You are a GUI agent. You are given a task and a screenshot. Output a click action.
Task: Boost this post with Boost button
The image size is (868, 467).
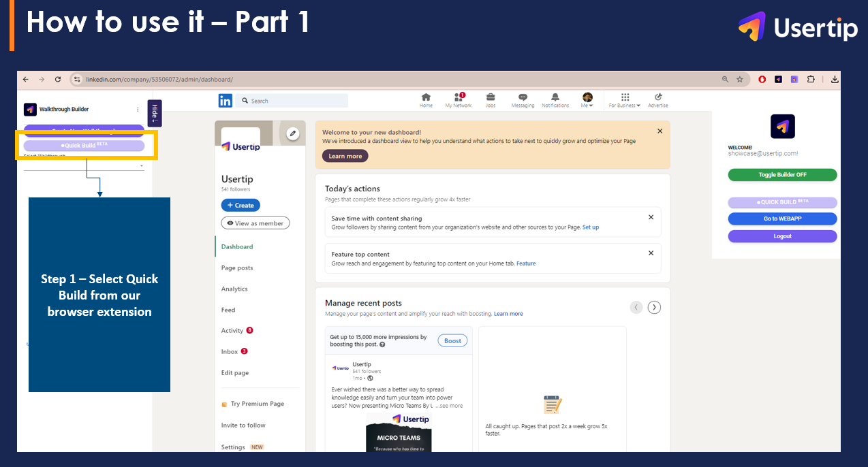point(452,340)
